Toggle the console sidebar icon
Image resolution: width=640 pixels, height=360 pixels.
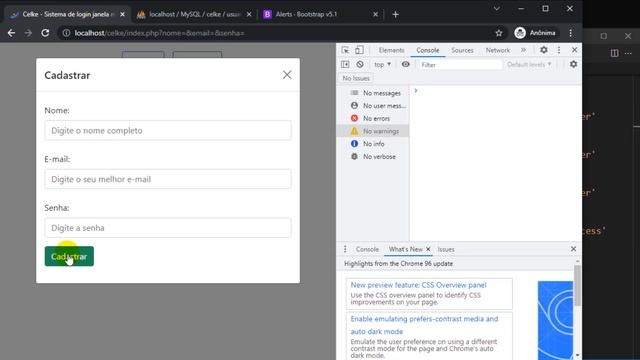[x=345, y=64]
